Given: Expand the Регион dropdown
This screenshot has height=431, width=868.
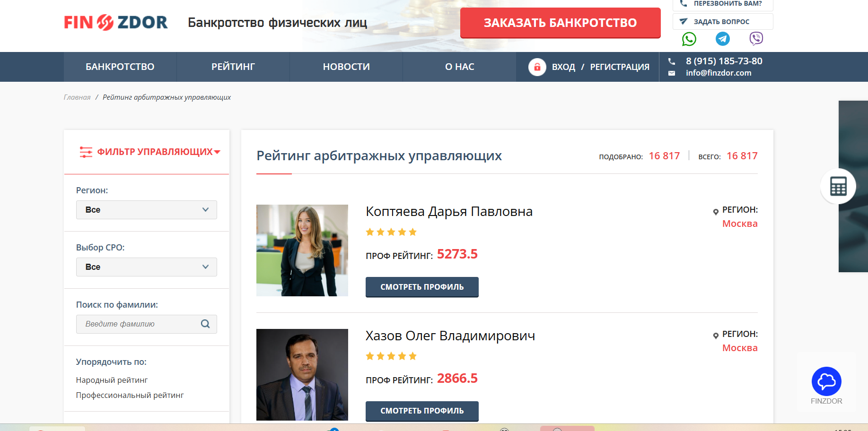Looking at the screenshot, I should [x=147, y=210].
